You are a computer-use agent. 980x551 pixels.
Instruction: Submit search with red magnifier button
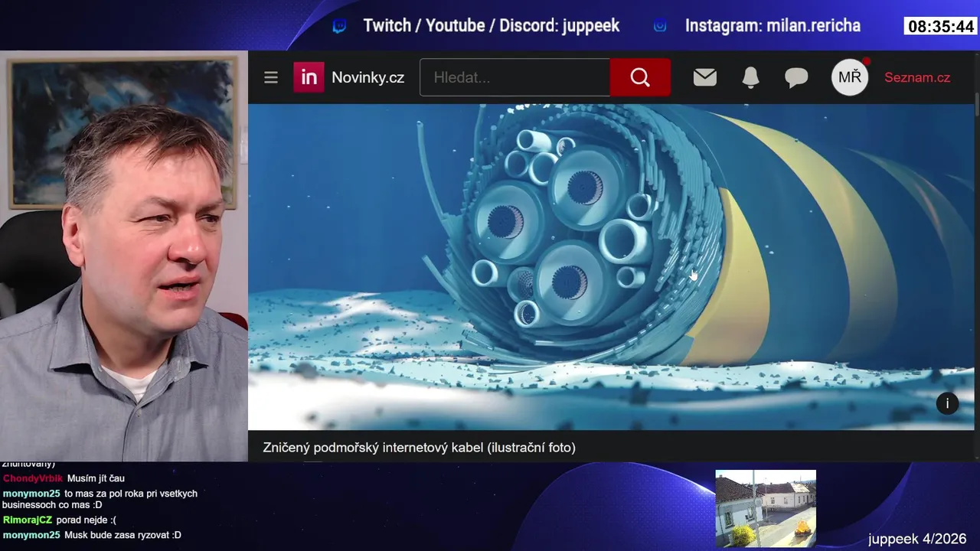point(640,77)
